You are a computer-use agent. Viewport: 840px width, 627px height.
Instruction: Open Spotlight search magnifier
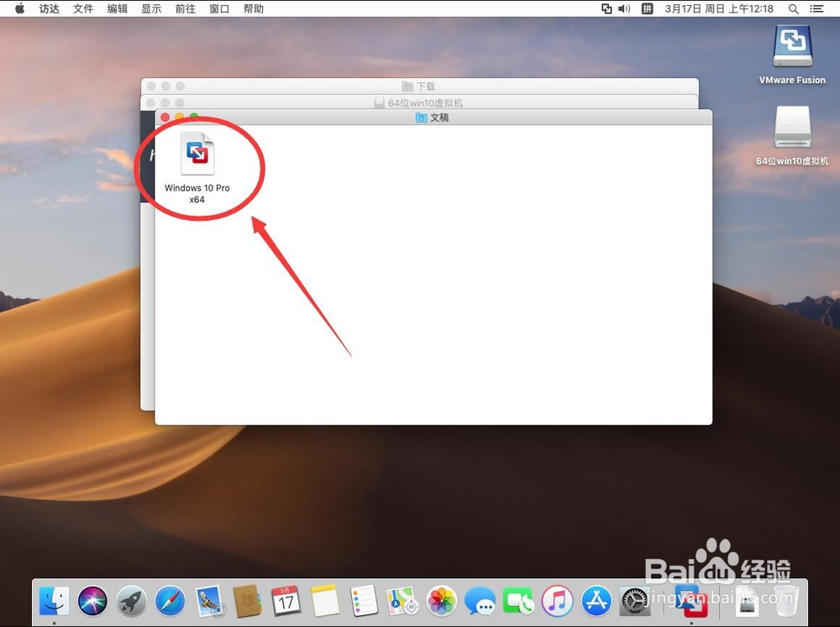tap(794, 8)
